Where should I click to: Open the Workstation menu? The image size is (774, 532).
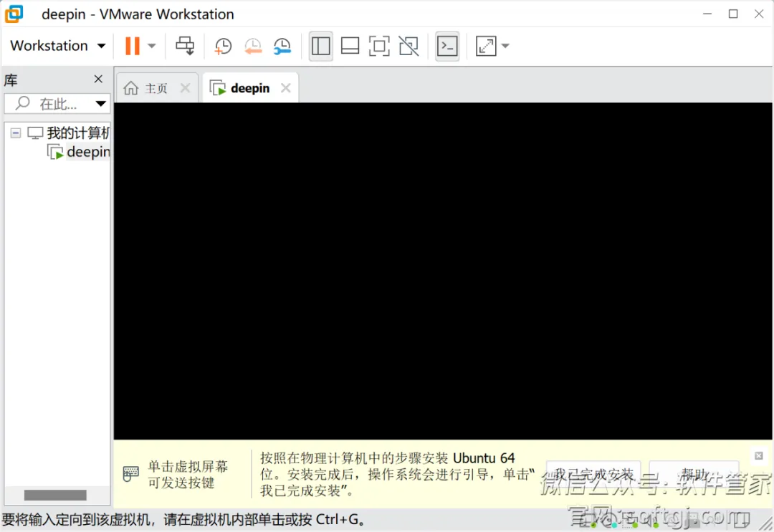pyautogui.click(x=58, y=46)
